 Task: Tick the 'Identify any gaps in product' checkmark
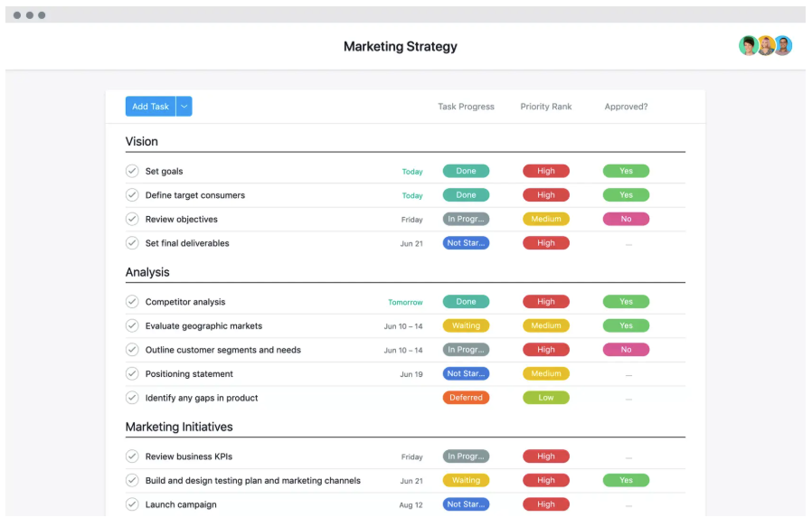click(132, 398)
